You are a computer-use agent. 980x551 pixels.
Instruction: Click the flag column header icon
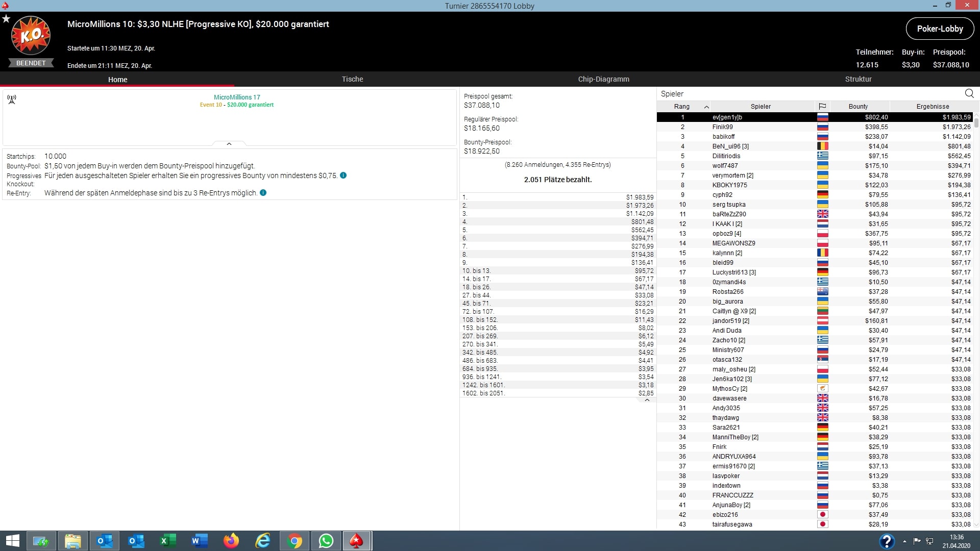pos(822,107)
